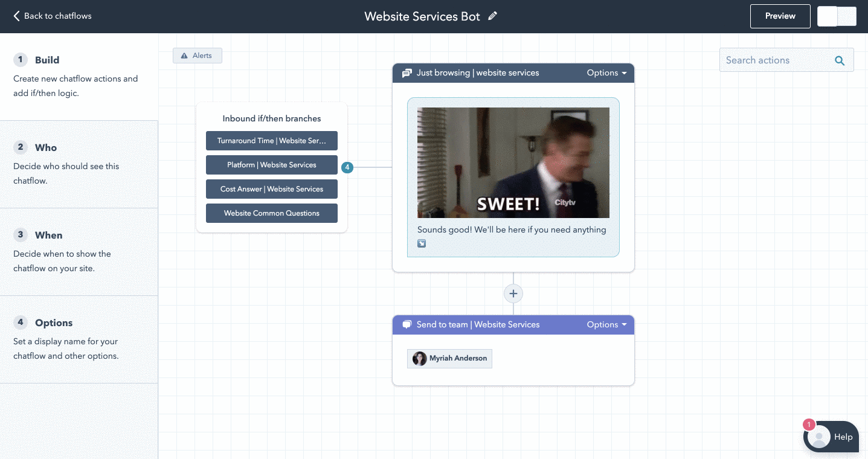Image resolution: width=868 pixels, height=459 pixels.
Task: Go to the Who step
Action: pos(79,164)
